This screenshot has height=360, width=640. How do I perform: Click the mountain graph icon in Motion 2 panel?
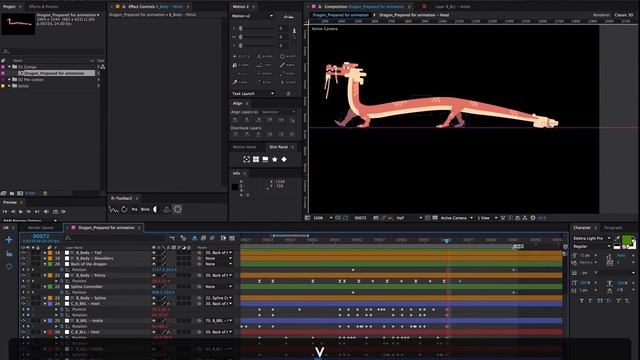(x=288, y=16)
